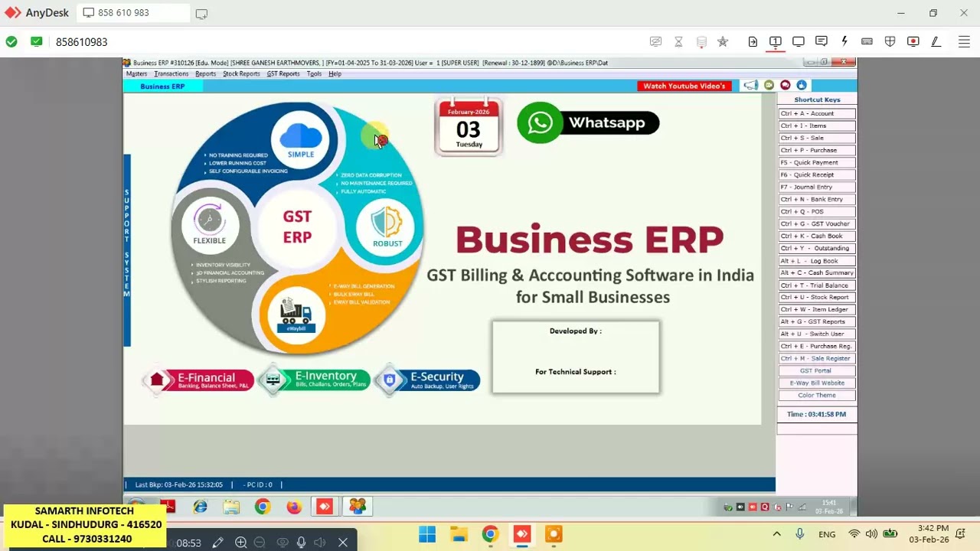This screenshot has height=551, width=980.
Task: Open the Stock Reports menu
Action: click(x=241, y=74)
